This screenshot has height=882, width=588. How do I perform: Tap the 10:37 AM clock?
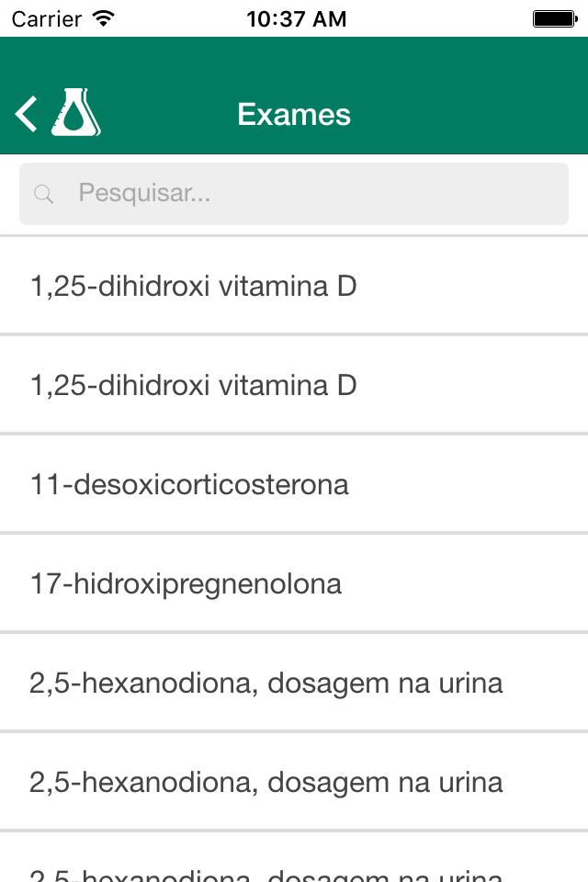(297, 19)
